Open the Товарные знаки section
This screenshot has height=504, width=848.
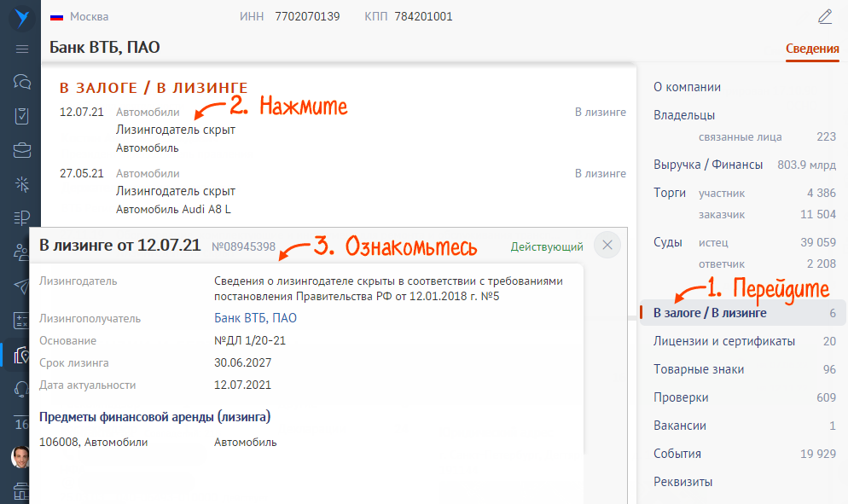click(699, 369)
